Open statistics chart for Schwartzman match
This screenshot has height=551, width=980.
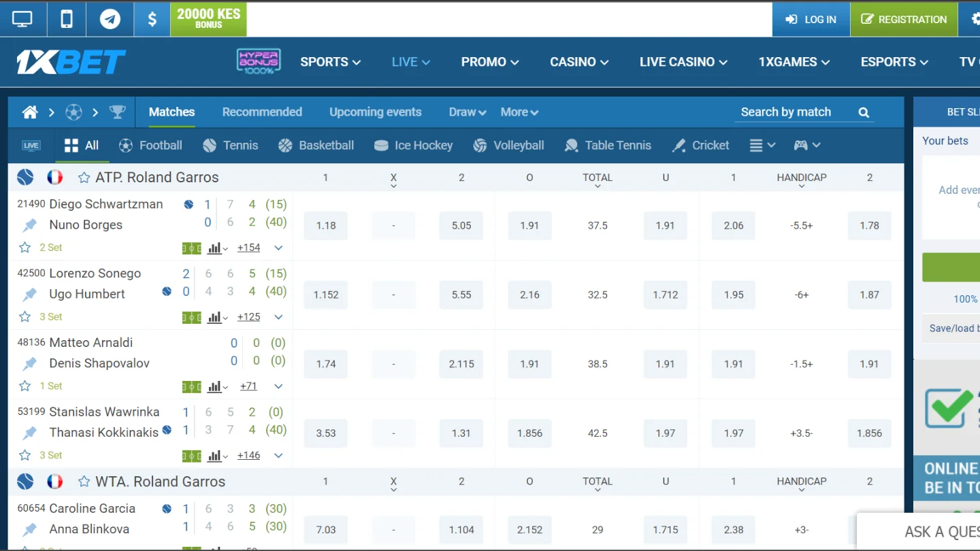pyautogui.click(x=217, y=248)
